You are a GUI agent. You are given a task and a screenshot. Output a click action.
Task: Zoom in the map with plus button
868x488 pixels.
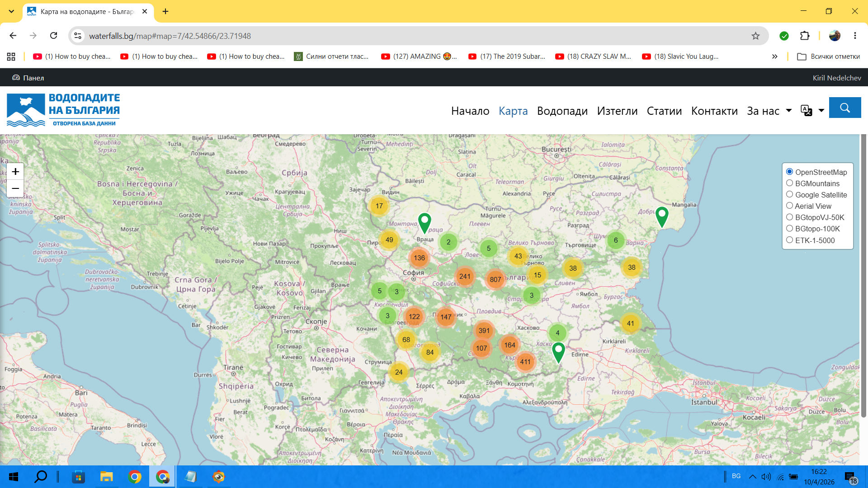(x=15, y=172)
